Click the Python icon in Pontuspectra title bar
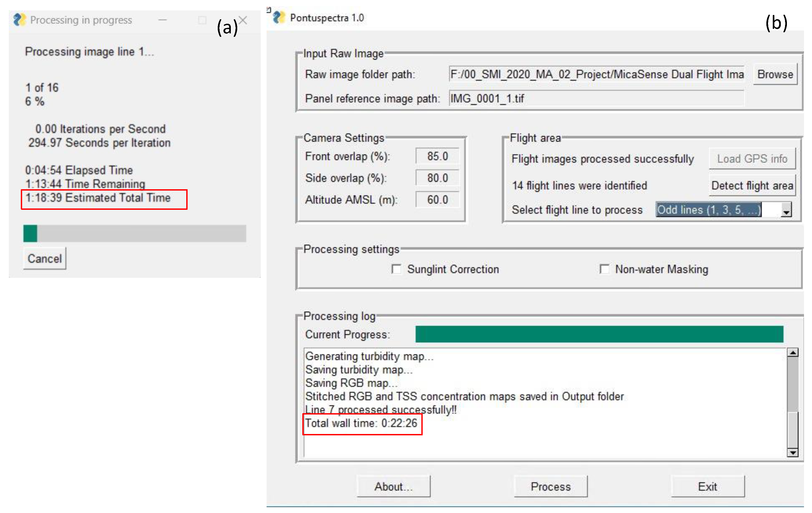This screenshot has width=812, height=513. coord(279,18)
